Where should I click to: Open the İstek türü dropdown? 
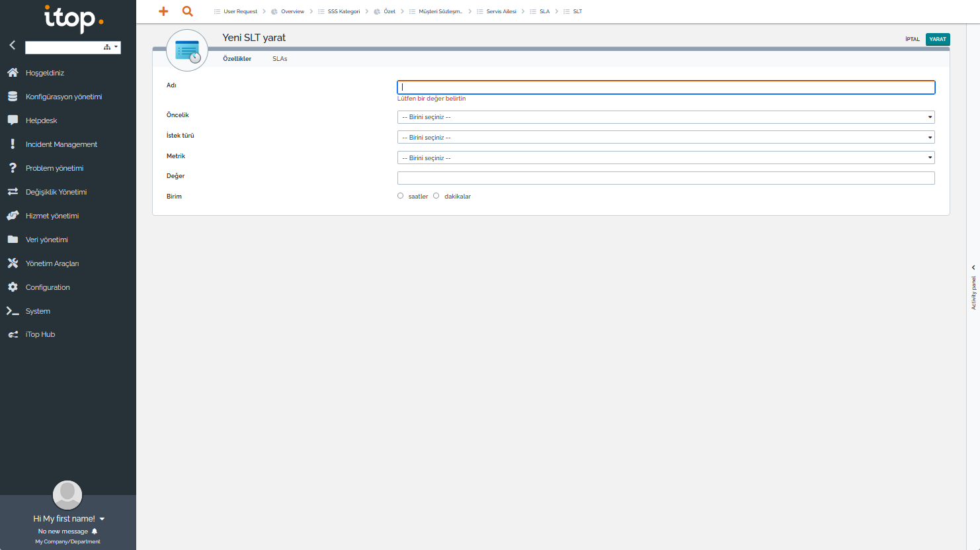[665, 138]
